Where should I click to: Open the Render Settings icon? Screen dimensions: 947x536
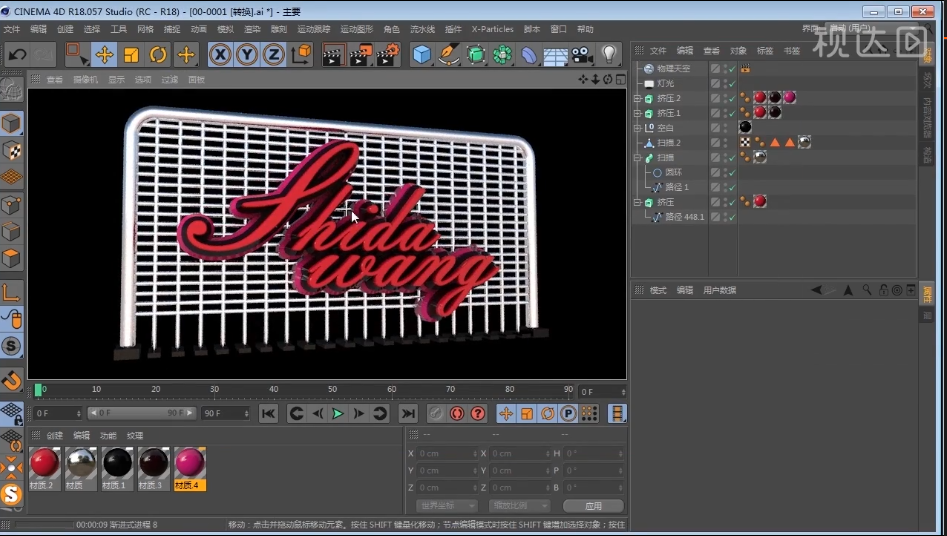[388, 55]
